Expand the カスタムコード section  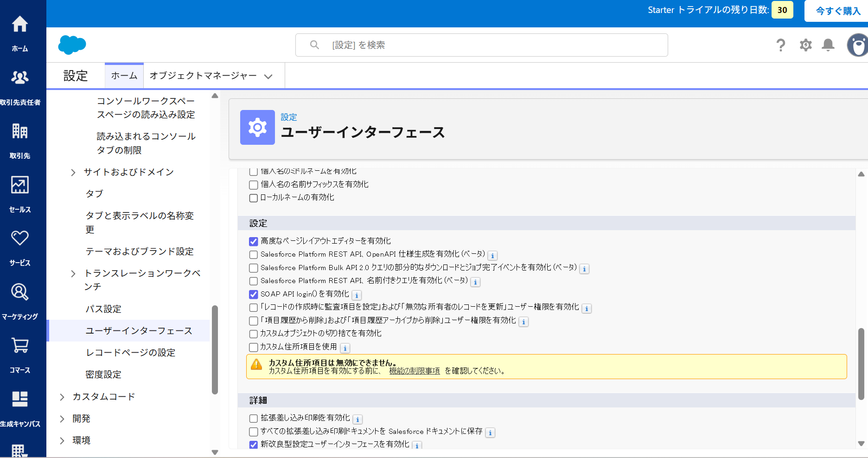pos(62,397)
